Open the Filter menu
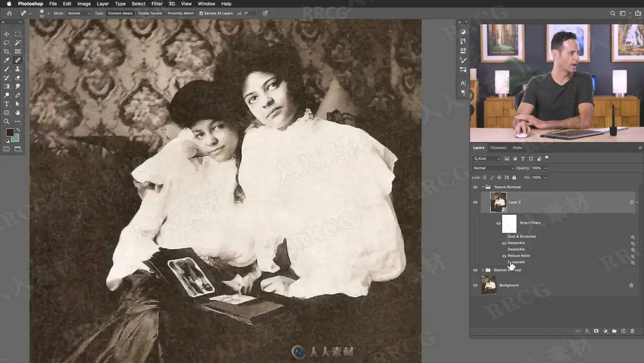This screenshot has height=363, width=644. click(x=157, y=4)
